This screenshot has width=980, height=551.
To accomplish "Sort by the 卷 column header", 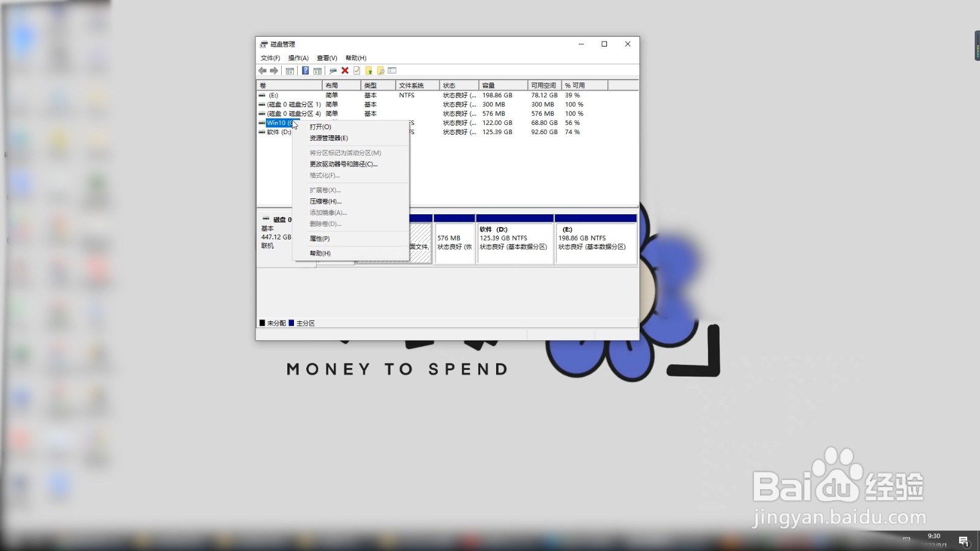I will 289,85.
